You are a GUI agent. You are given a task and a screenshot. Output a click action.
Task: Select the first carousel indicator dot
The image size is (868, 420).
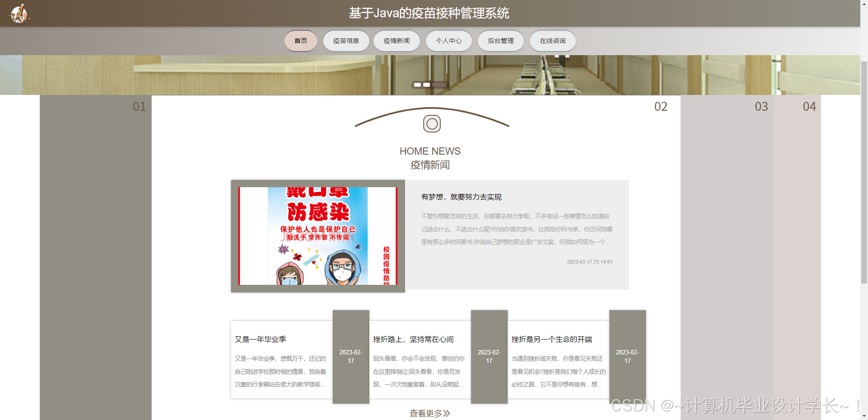click(x=417, y=85)
